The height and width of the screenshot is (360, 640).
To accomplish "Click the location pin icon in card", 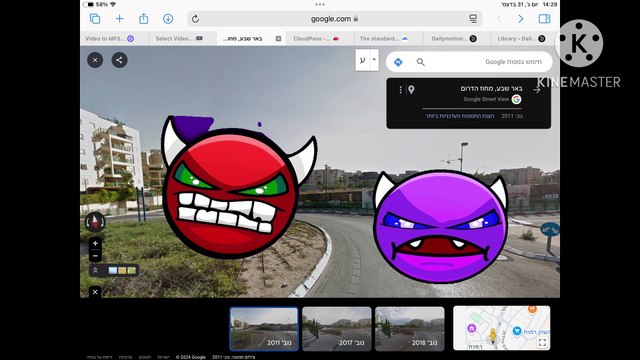I will 411,89.
